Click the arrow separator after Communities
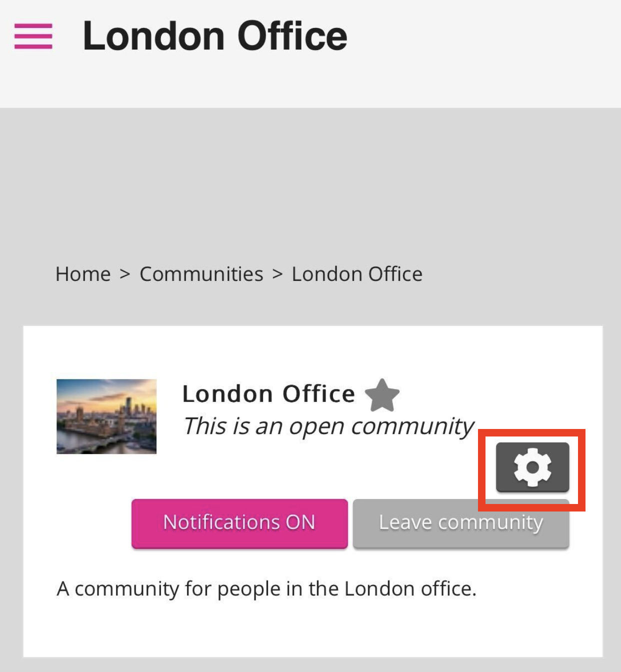Screen dimensions: 621x672 277,274
